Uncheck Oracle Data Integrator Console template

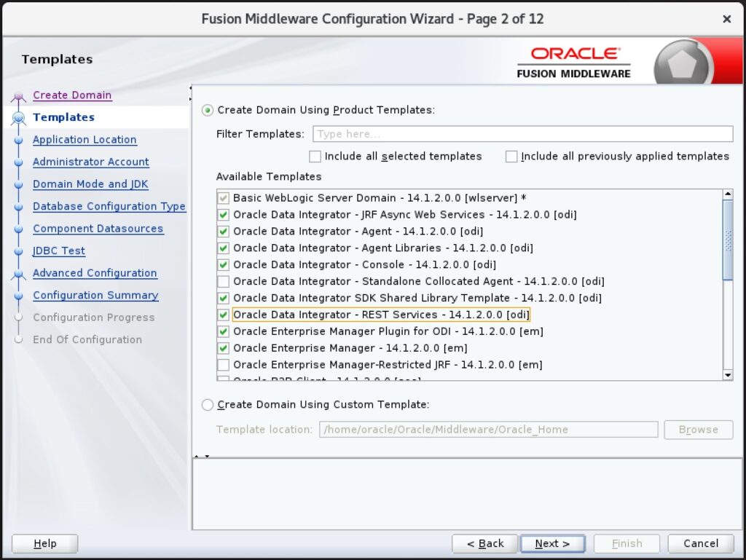click(223, 265)
